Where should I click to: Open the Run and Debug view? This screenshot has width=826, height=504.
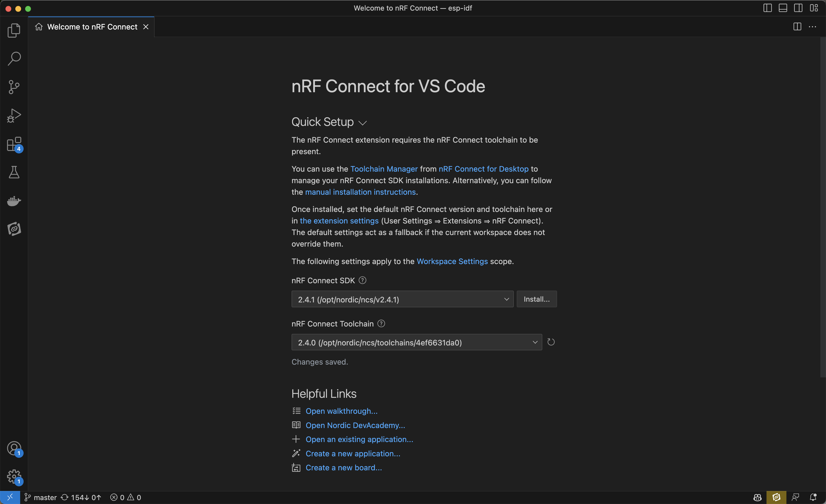[x=14, y=116]
